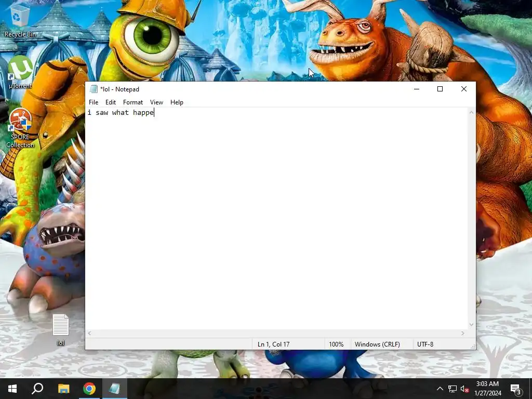Click the vertical scrollbar down arrow
Image resolution: width=532 pixels, height=399 pixels.
(x=471, y=325)
